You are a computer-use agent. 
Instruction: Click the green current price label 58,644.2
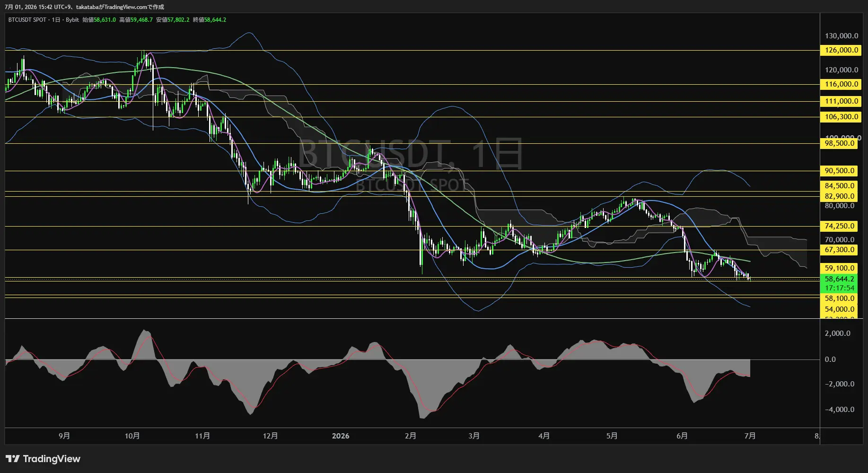pyautogui.click(x=839, y=279)
